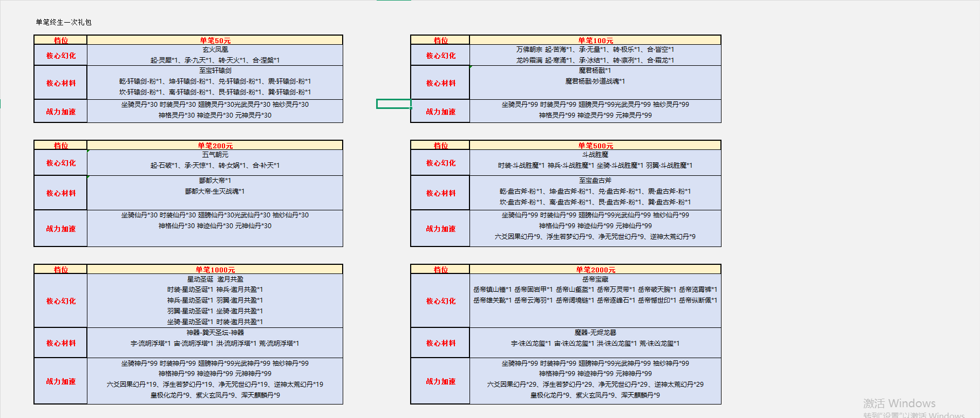980x418 pixels.
Task: Select the 单笔2000元 header cell
Action: click(595, 270)
